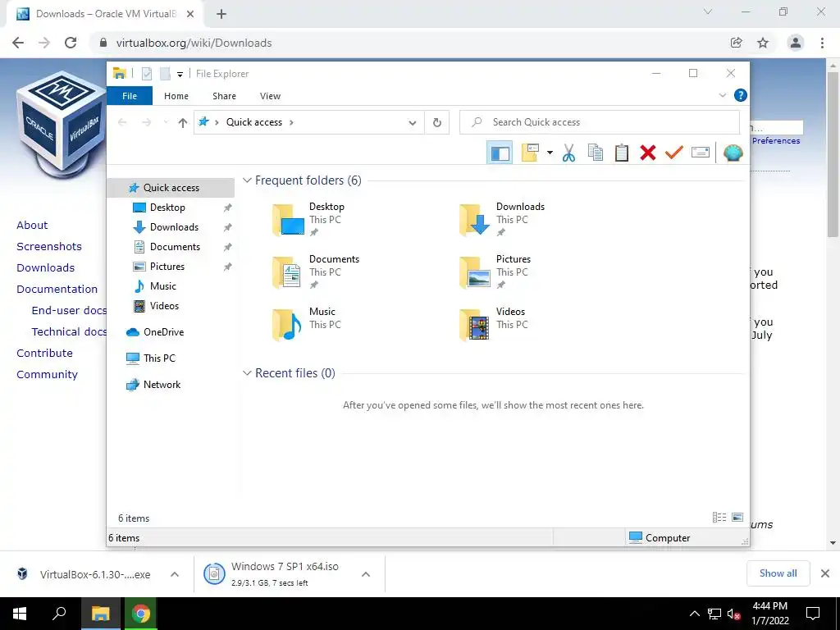Open options arrow for Windows 7 iso download
The width and height of the screenshot is (840, 630).
coord(366,574)
